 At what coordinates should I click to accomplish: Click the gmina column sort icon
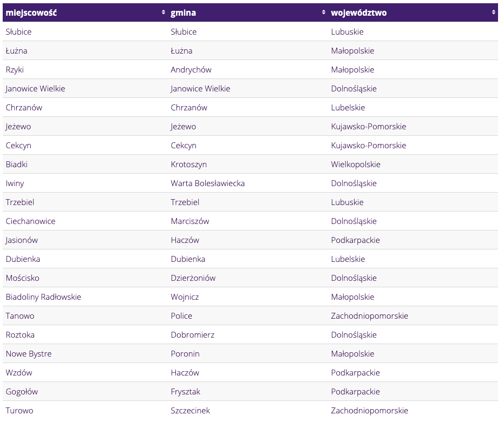(x=324, y=12)
